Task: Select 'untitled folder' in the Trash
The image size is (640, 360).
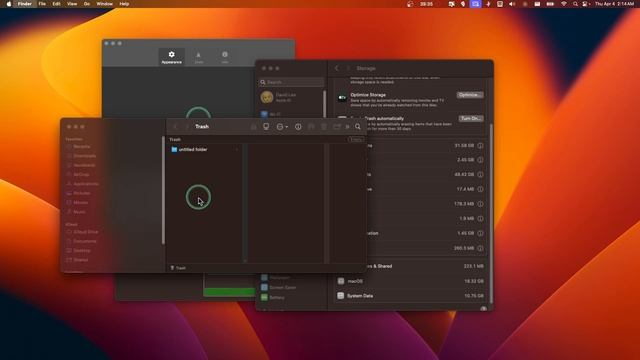Action: (193, 150)
